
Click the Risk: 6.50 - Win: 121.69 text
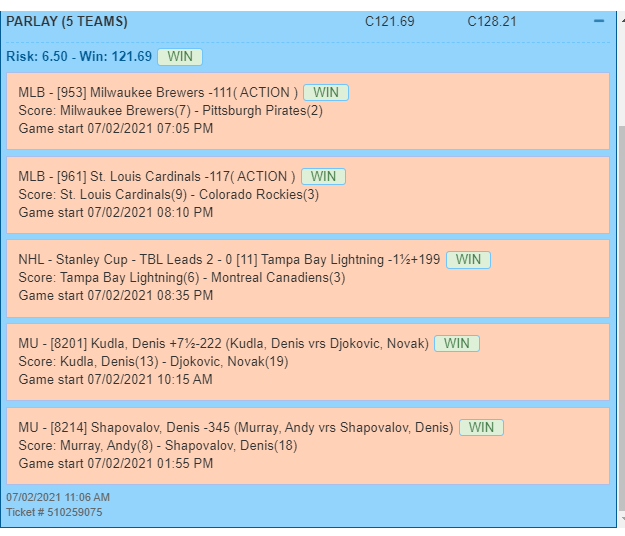pyautogui.click(x=79, y=57)
